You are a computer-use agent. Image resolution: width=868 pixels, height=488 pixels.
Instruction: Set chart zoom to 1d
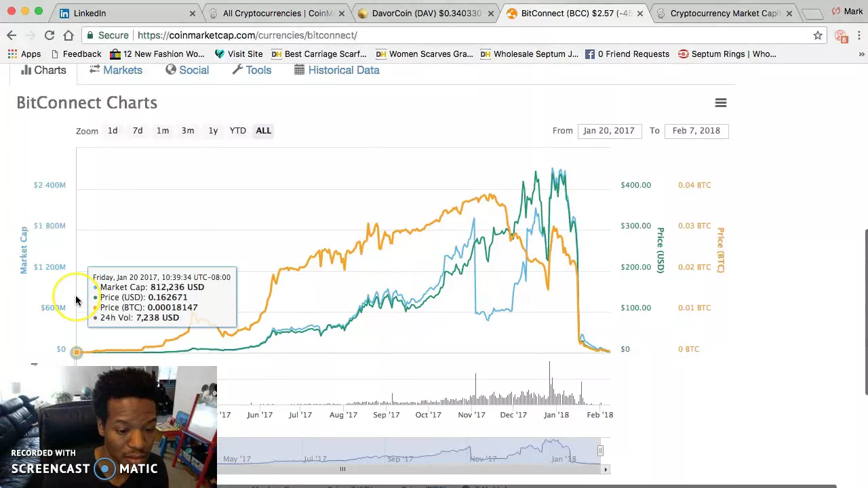(x=113, y=131)
